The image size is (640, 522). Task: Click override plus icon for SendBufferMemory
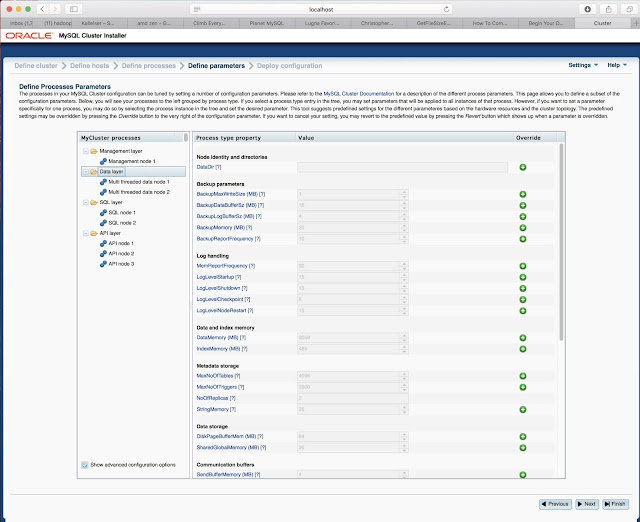522,475
